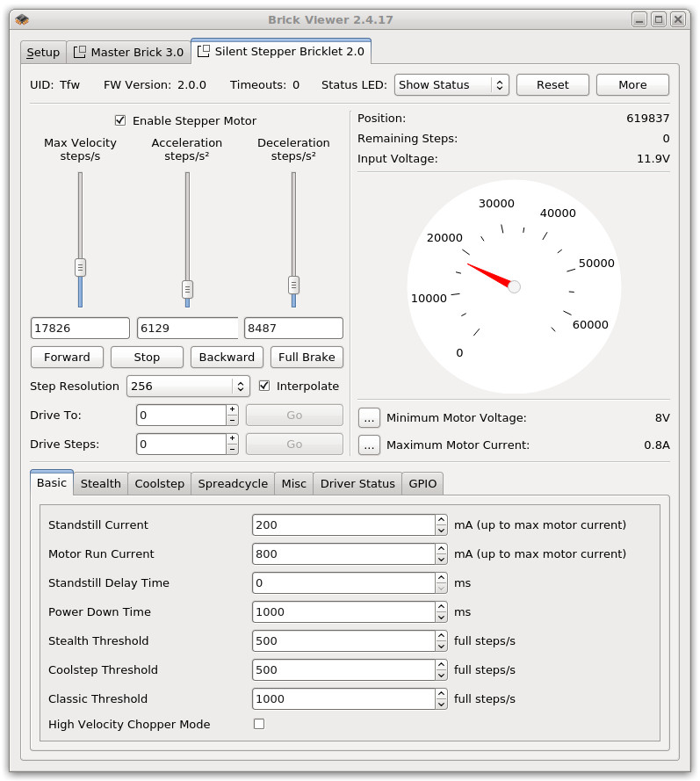Toggle the Interpolate checkbox
Image resolution: width=700 pixels, height=781 pixels.
click(x=264, y=386)
